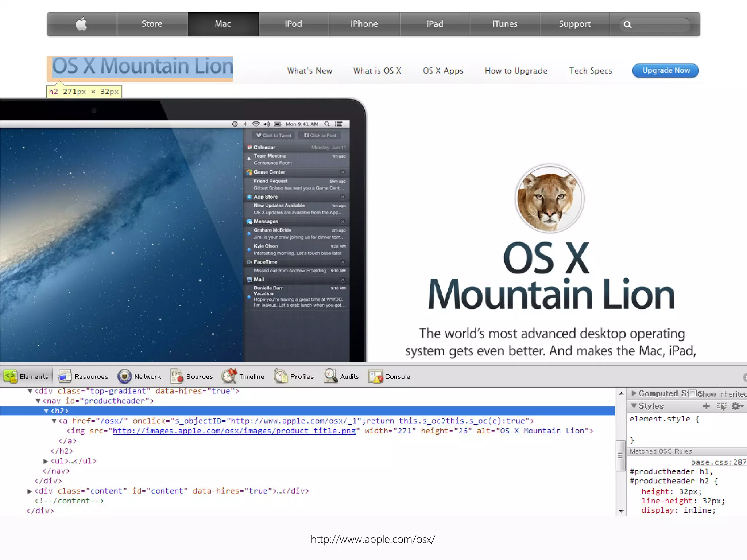
Task: Collapse the div top-gradient node
Action: tap(30, 391)
